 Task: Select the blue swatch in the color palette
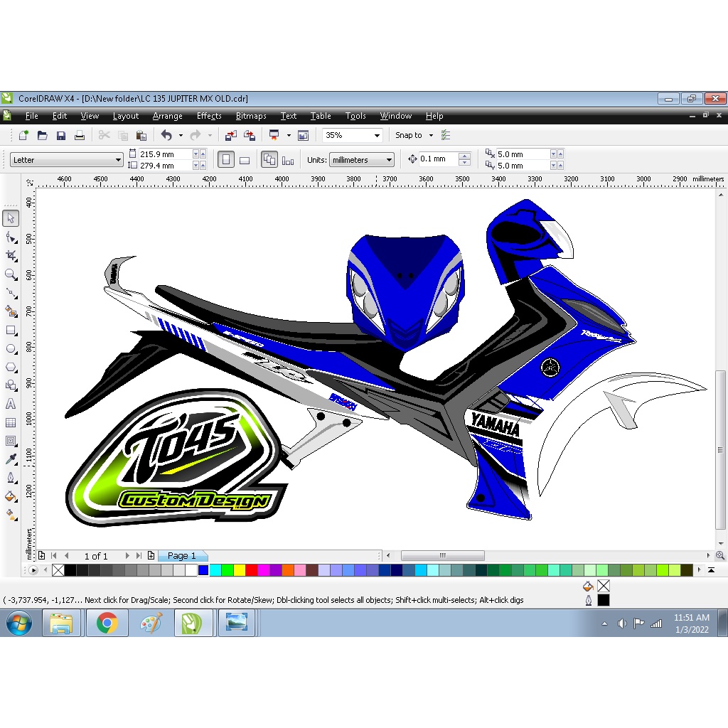tap(203, 570)
